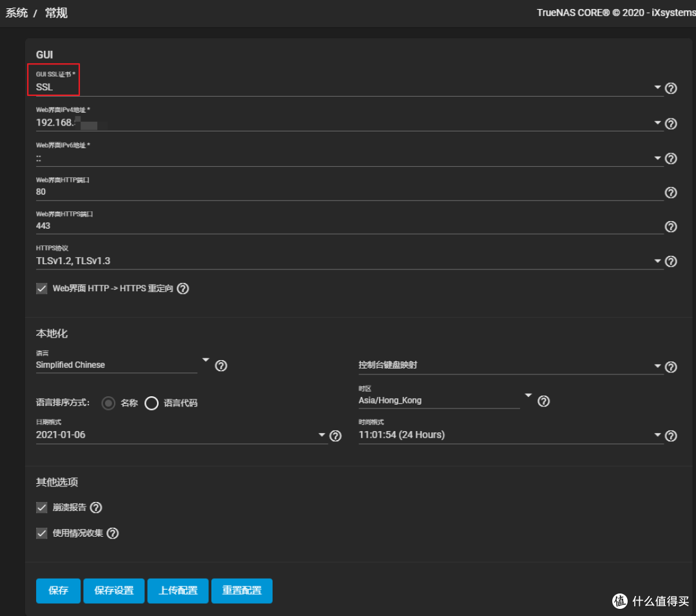Image resolution: width=696 pixels, height=616 pixels.
Task: Click the 什么值得买 floating badge
Action: (648, 601)
